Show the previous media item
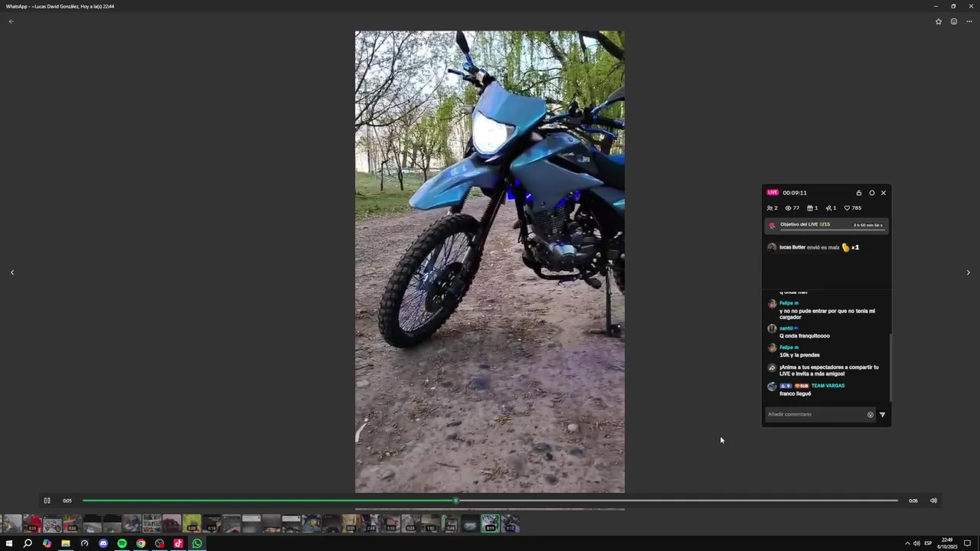Image resolution: width=980 pixels, height=551 pixels. (11, 272)
